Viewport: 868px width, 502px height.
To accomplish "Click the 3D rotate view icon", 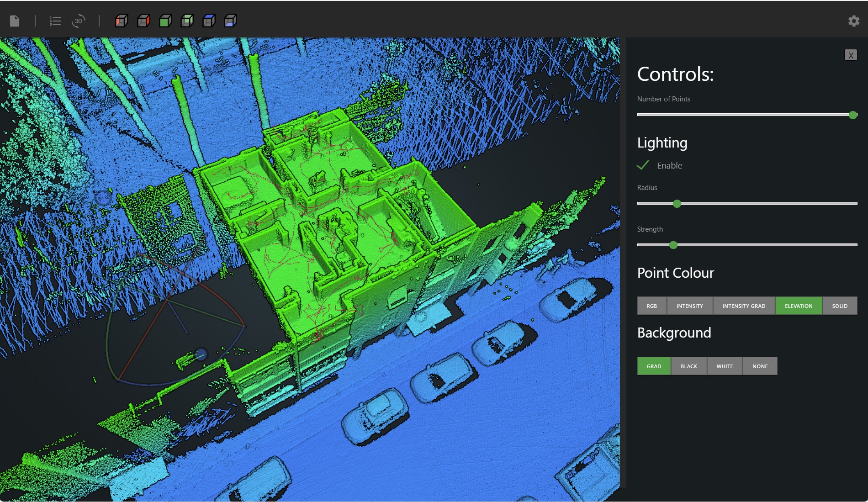I will (x=78, y=21).
